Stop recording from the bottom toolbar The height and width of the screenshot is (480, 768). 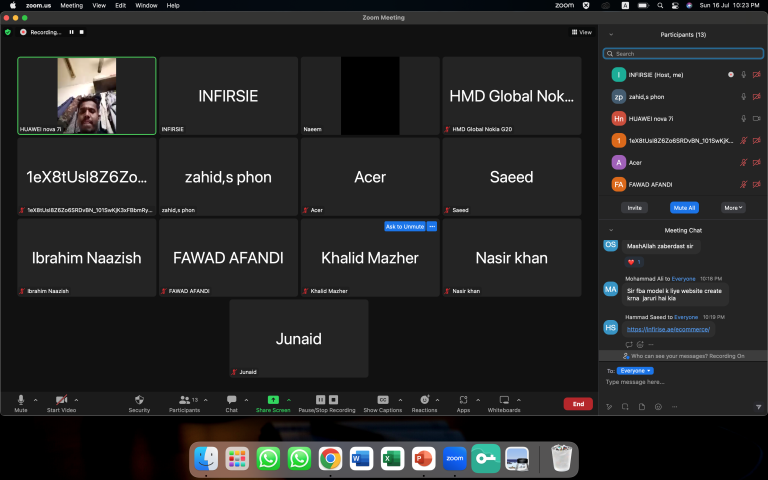(x=334, y=400)
